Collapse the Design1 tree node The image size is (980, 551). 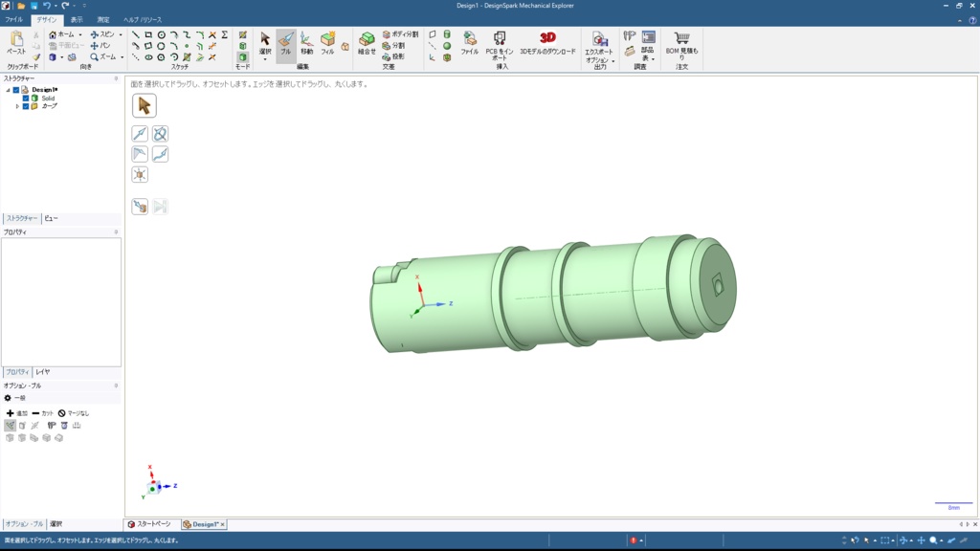point(8,90)
